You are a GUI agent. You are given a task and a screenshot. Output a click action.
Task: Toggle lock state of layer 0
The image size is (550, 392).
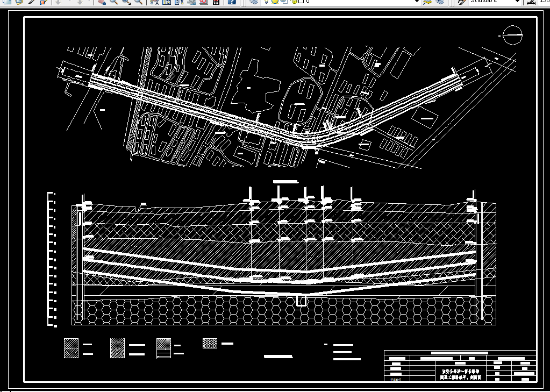coord(294,2)
